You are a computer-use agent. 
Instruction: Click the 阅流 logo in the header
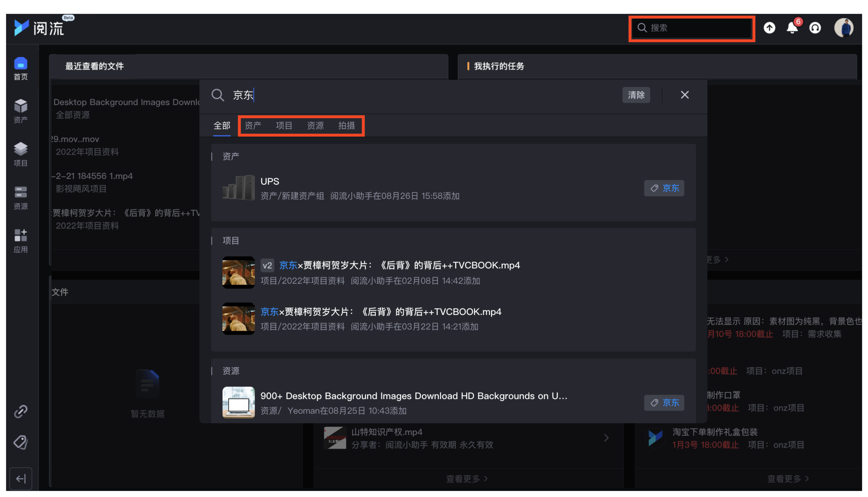click(x=39, y=27)
